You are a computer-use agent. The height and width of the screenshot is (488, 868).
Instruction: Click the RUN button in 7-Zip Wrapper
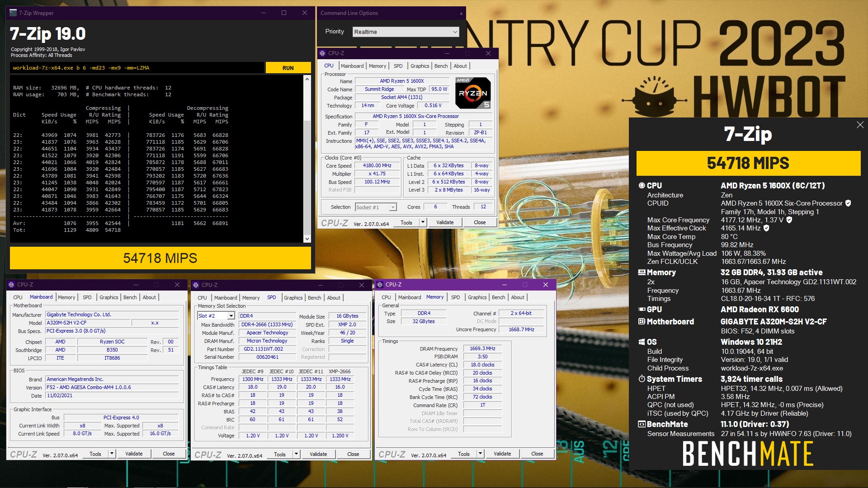(x=288, y=68)
